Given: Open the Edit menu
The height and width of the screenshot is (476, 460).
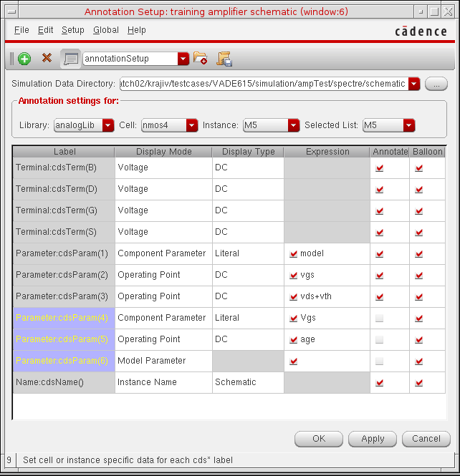Looking at the screenshot, I should coord(45,30).
